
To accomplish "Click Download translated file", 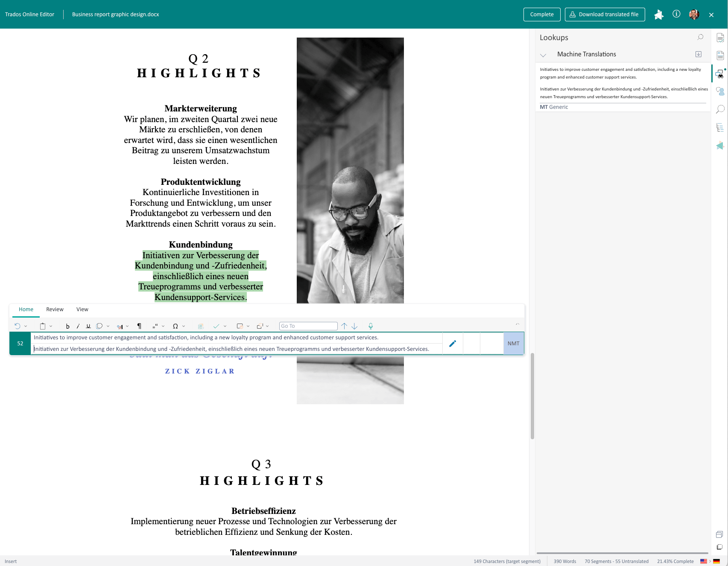I will (605, 15).
